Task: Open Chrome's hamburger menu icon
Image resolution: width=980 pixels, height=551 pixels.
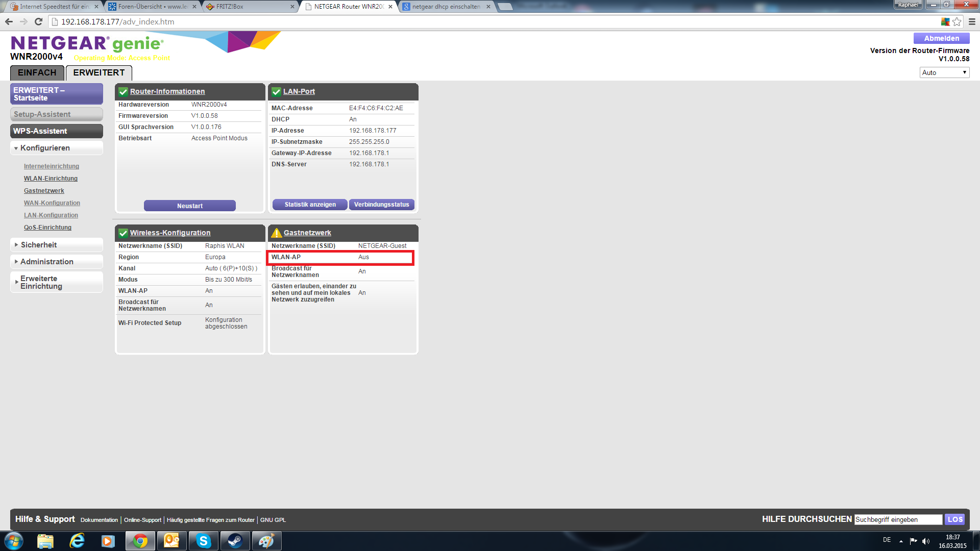Action: coord(972,21)
